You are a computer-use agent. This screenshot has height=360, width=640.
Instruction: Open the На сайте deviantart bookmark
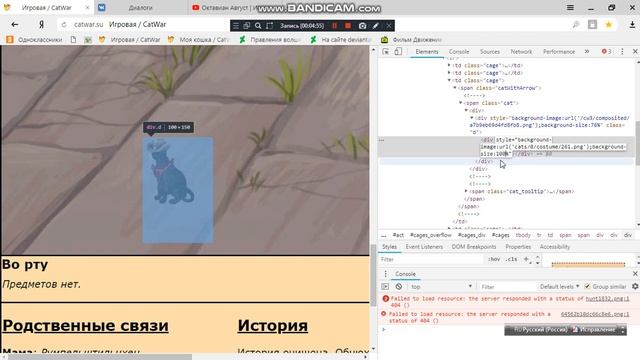341,40
